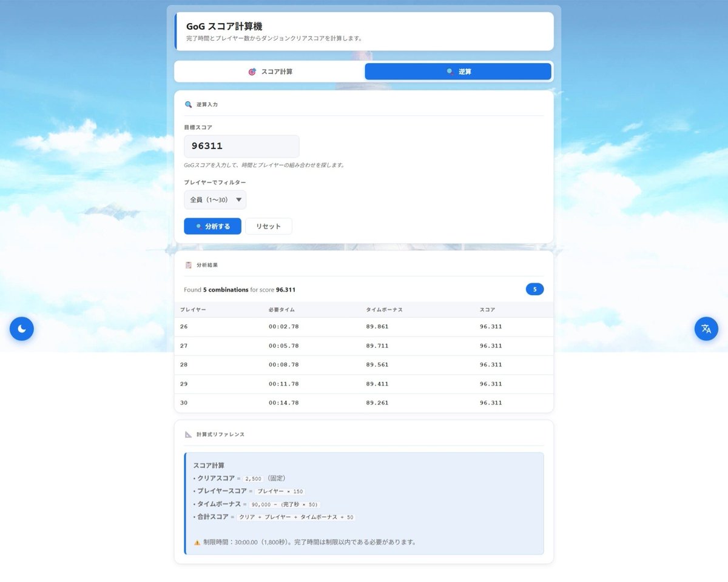Click the 目標スコア input field
This screenshot has width=728, height=582.
[241, 146]
